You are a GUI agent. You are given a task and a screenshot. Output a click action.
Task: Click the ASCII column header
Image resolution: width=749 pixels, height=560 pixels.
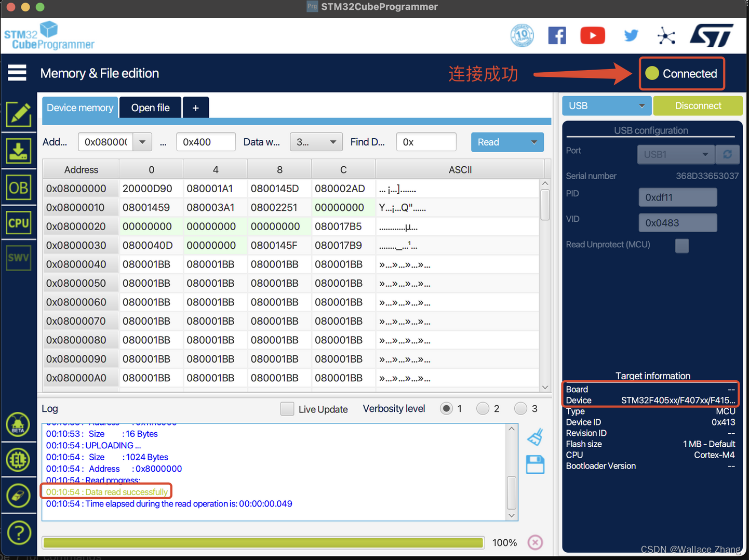[460, 169]
